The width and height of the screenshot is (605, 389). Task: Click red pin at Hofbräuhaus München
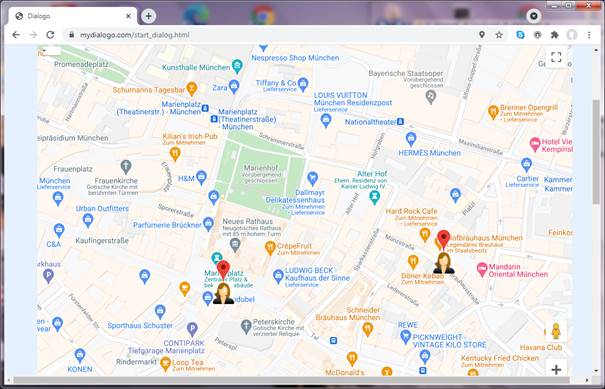click(444, 240)
